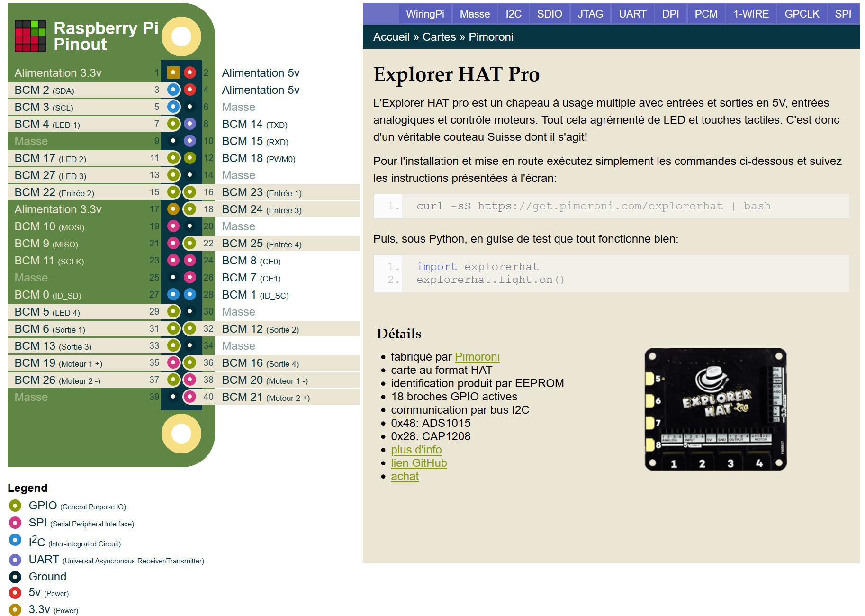Click the pin 17 orange 3.3v pin circle
Screen dimensions: 865x616
(x=173, y=209)
